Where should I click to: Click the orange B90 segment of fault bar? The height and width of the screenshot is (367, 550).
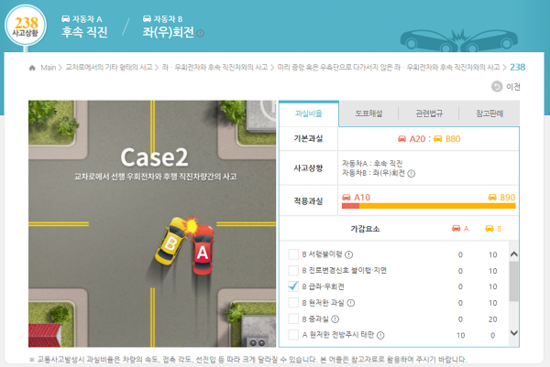(437, 206)
